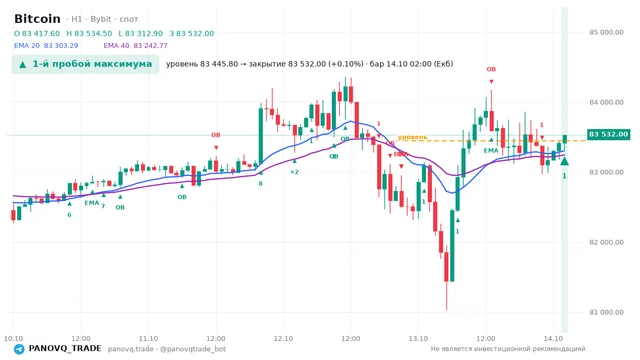Screen dimensions: 640x360
Task: Click the green 83 532.00 current price tag
Action: tap(608, 134)
